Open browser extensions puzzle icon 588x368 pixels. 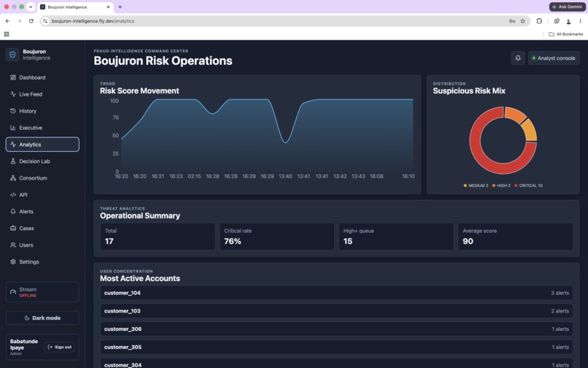tap(539, 21)
